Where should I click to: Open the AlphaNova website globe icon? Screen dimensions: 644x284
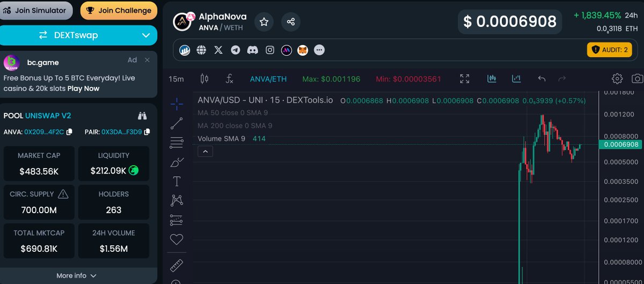pos(201,50)
